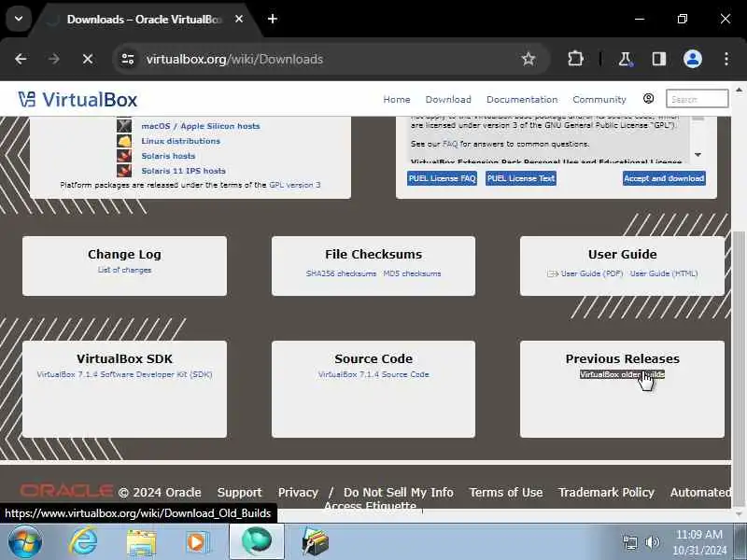
Task: Click the Privacy footer link
Action: 298,493
